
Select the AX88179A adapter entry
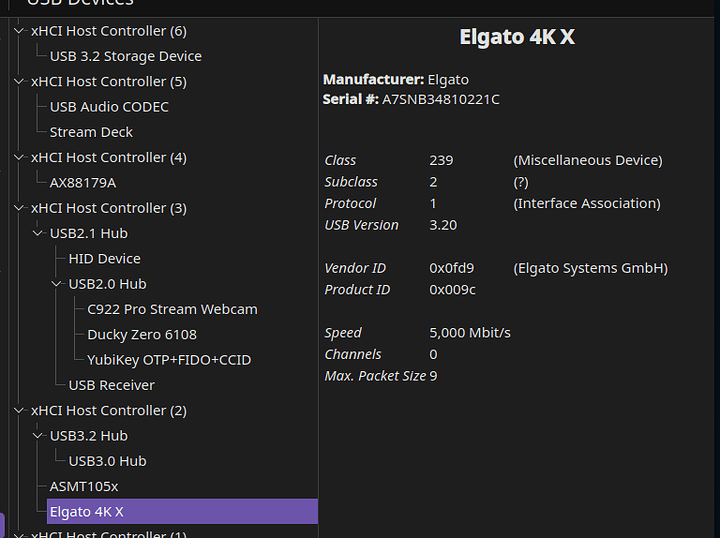click(x=83, y=183)
